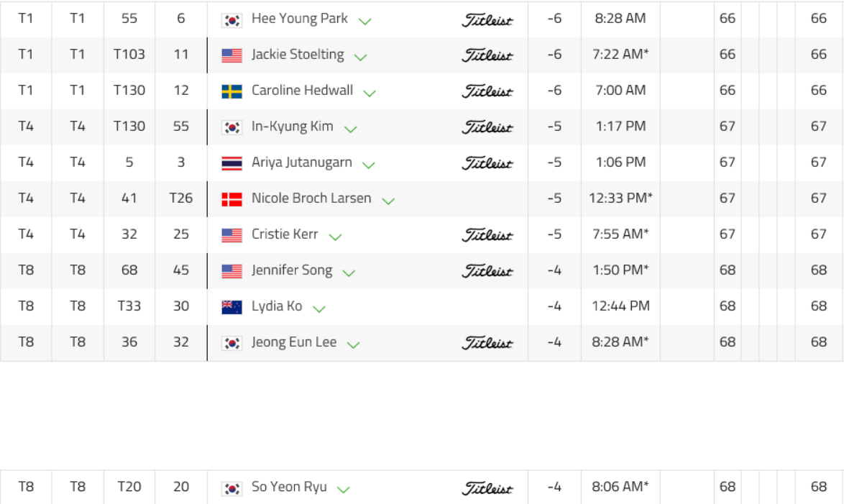Click Caroline Hedwall's 7:00 AM tee time
Screen dimensions: 844x504
point(620,91)
